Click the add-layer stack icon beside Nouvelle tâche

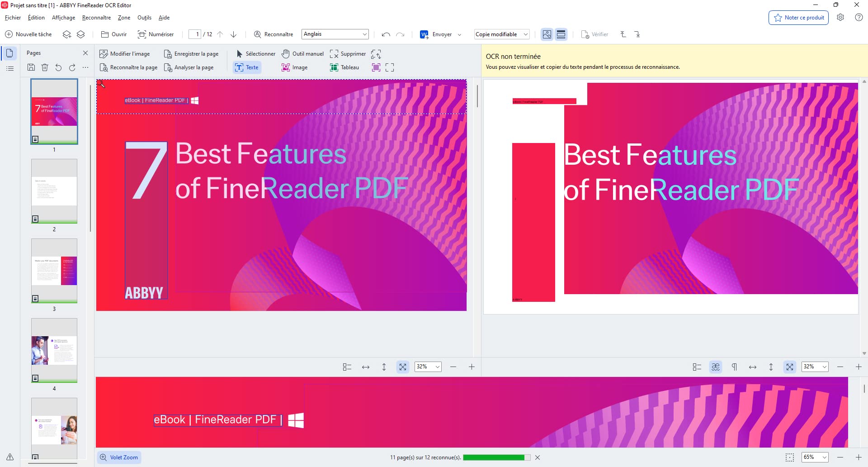(x=67, y=34)
